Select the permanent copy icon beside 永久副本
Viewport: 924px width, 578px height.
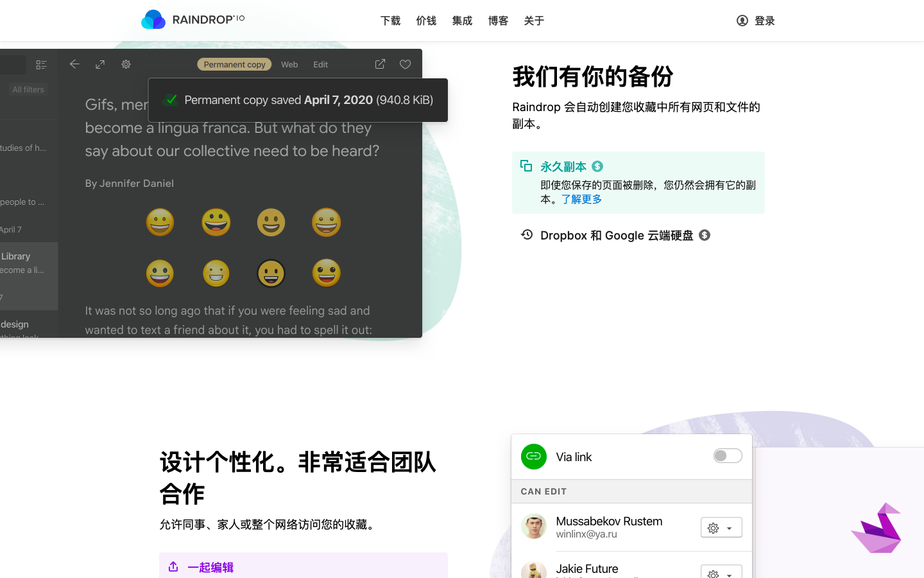click(526, 165)
